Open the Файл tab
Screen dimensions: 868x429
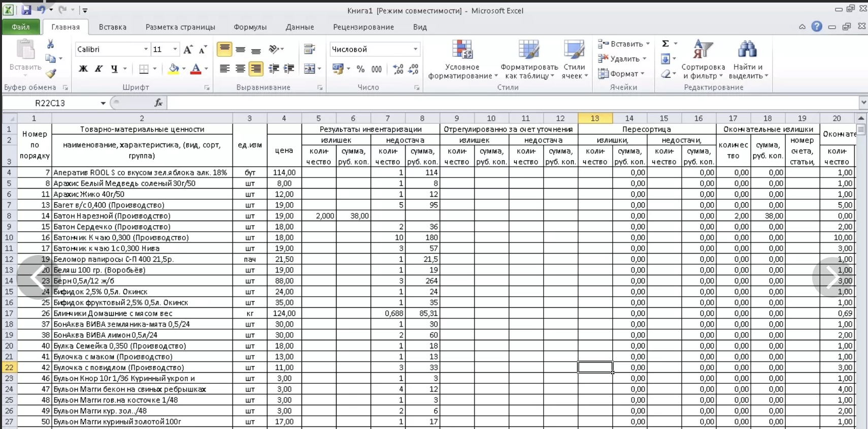pos(21,27)
